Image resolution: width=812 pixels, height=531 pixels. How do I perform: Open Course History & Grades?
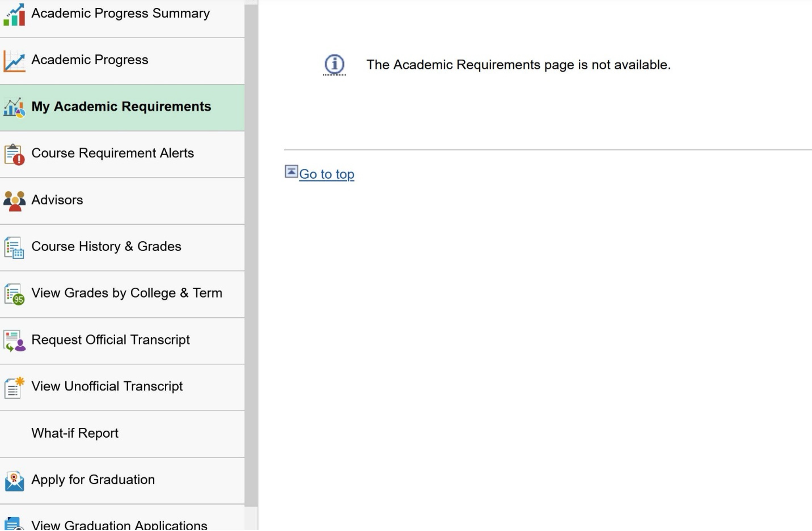(122, 248)
